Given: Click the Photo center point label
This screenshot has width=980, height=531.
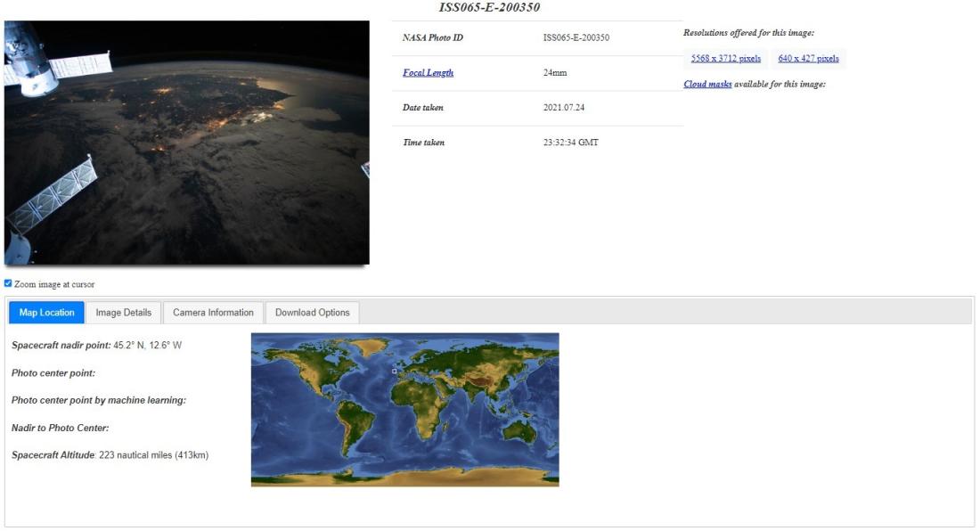Looking at the screenshot, I should tap(53, 373).
